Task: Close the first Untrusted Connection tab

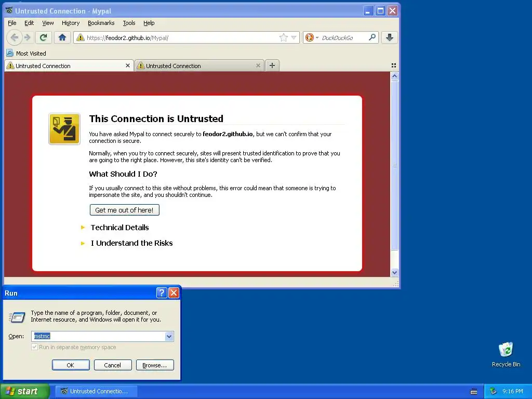Action: 128,65
